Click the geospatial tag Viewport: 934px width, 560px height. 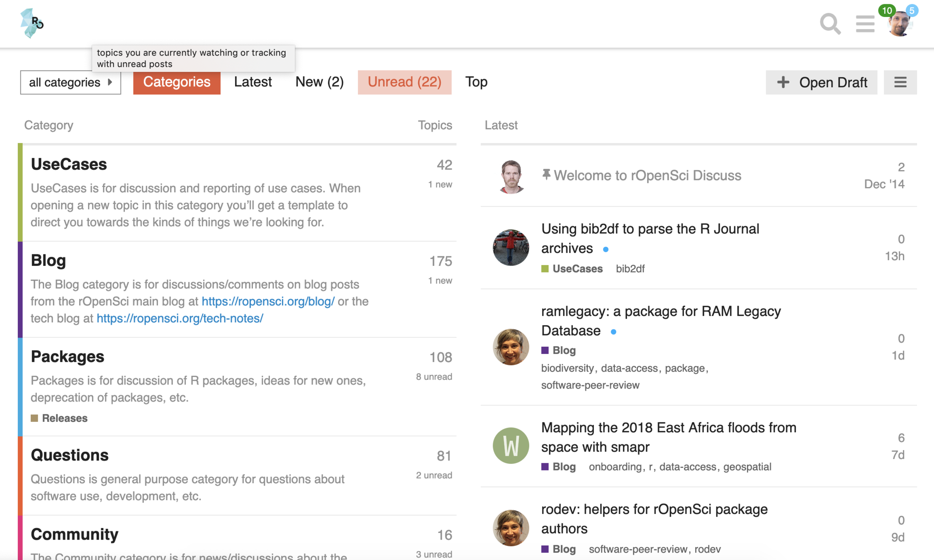click(x=747, y=467)
